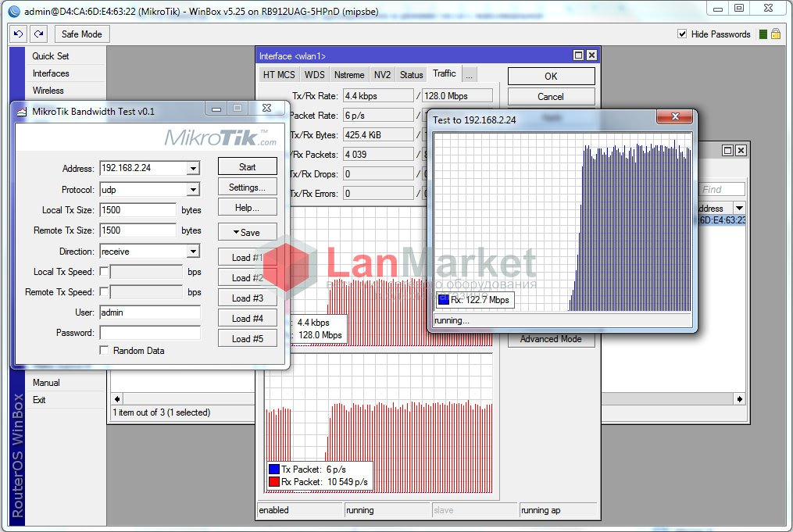793x532 pixels.
Task: Open the Address dropdown for 192.168.2.24
Action: coord(193,168)
